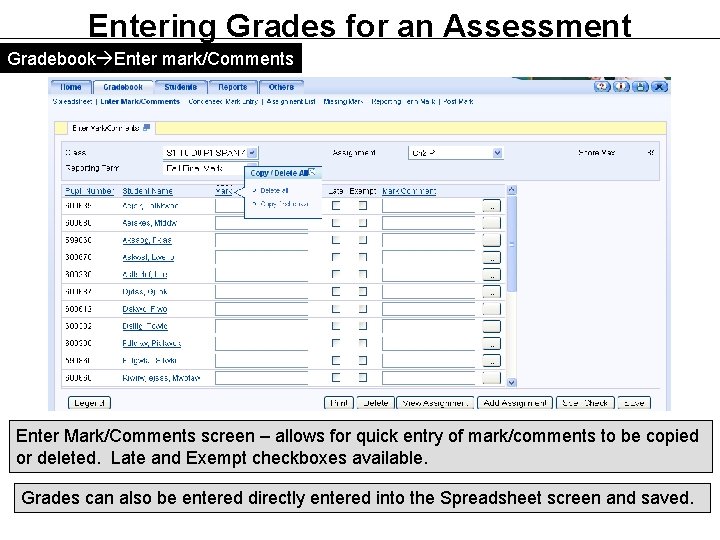This screenshot has width=720, height=540.
Task: Click the Mark column header link
Action: (224, 191)
